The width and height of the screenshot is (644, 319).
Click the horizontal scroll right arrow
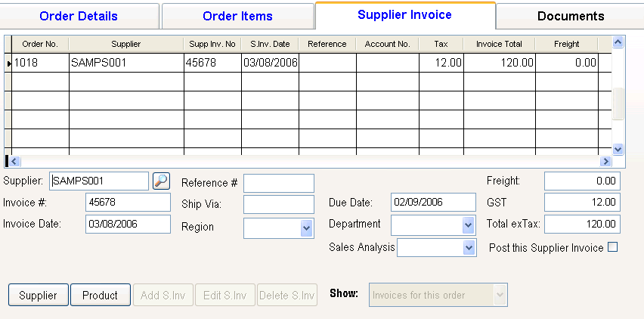605,161
